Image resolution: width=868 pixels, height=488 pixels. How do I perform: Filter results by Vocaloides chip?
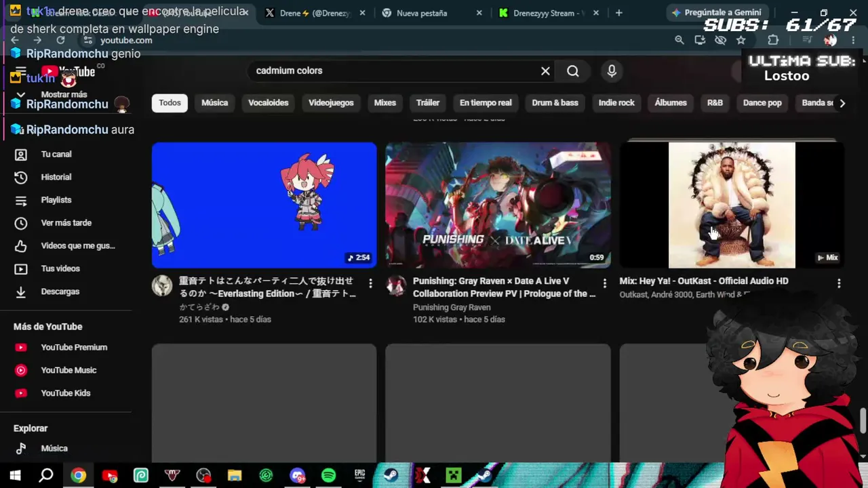(269, 103)
